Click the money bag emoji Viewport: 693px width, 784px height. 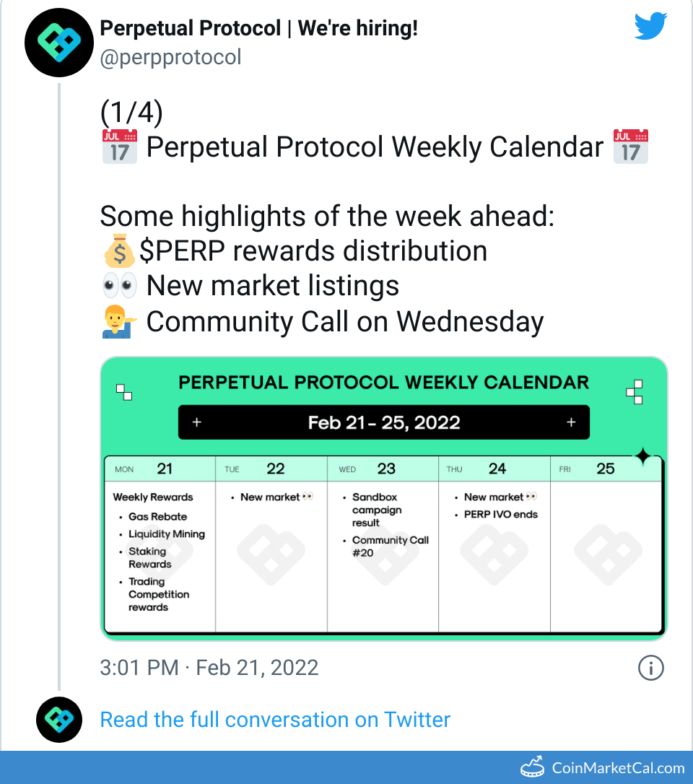coord(118,251)
